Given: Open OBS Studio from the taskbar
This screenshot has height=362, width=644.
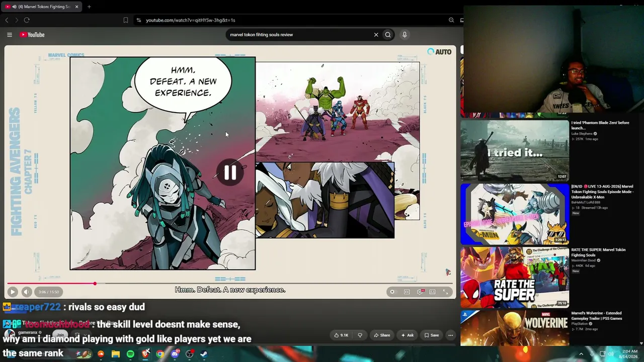Looking at the screenshot, I should pyautogui.click(x=189, y=354).
